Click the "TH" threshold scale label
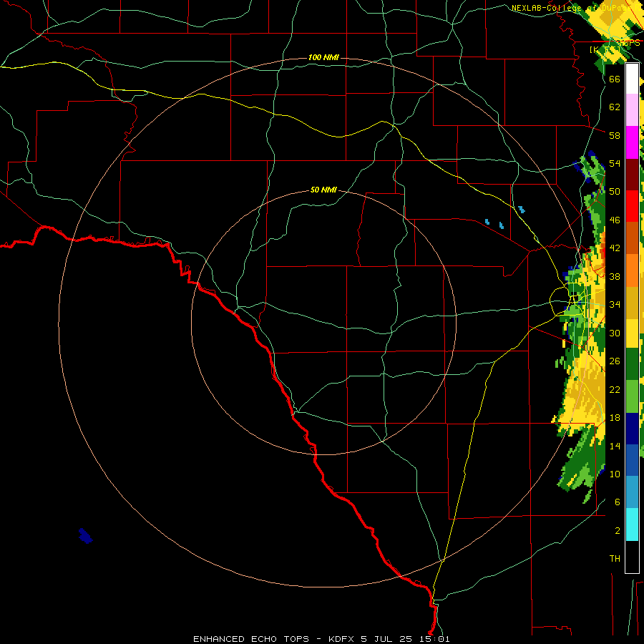Screen dimensions: 644x644 point(615,559)
